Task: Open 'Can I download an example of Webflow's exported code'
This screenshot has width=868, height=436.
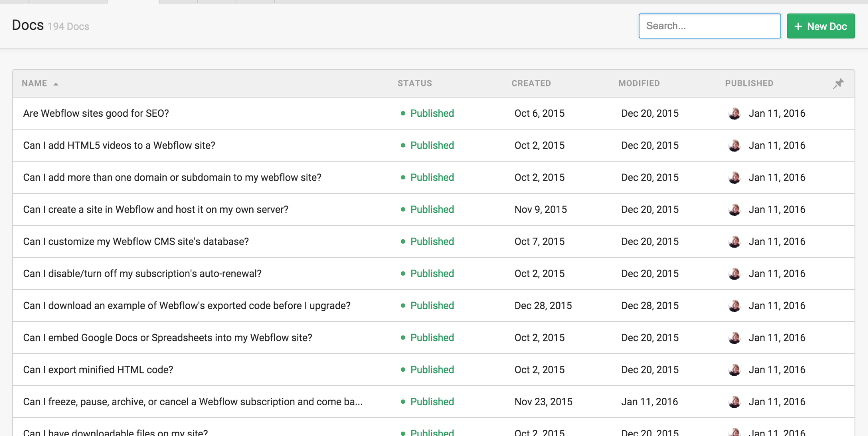Action: [x=187, y=306]
